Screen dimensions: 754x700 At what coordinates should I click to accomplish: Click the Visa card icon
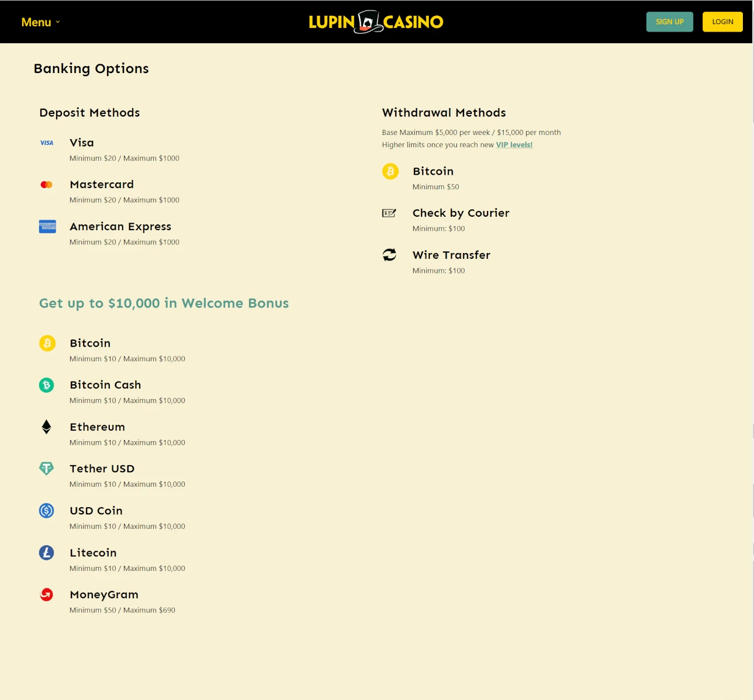tap(47, 143)
